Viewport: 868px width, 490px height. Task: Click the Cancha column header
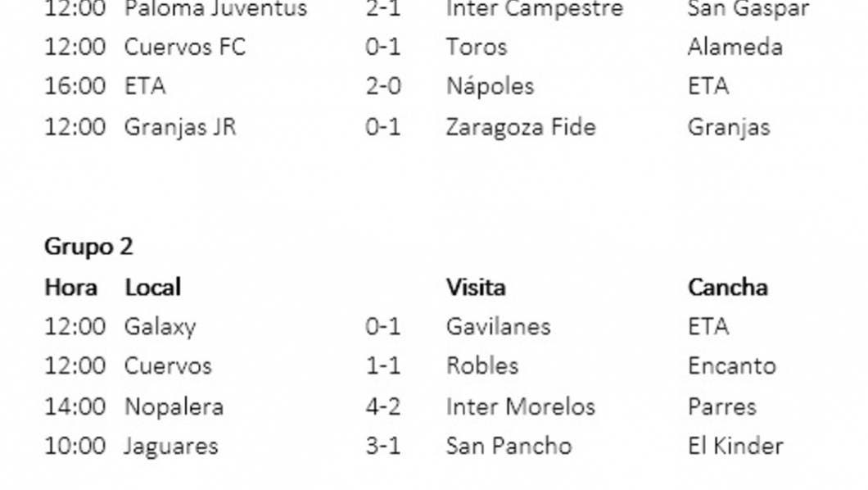pyautogui.click(x=728, y=288)
